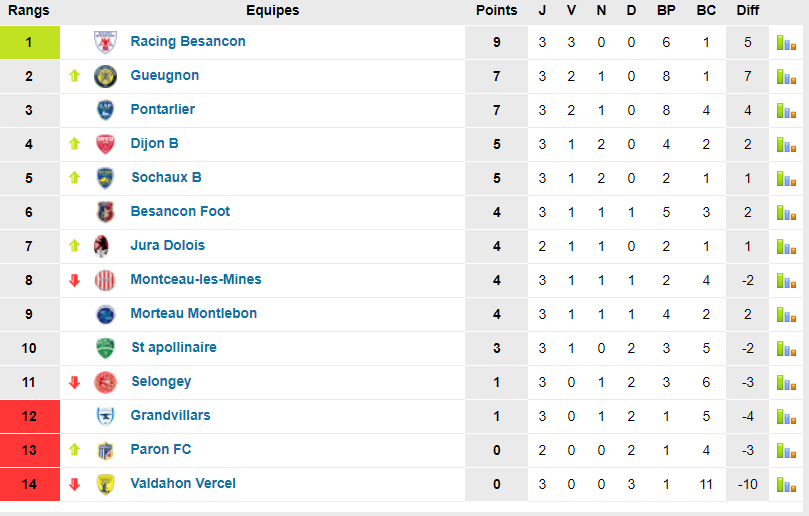
Task: Open the Paron FC team link
Action: [x=161, y=450]
